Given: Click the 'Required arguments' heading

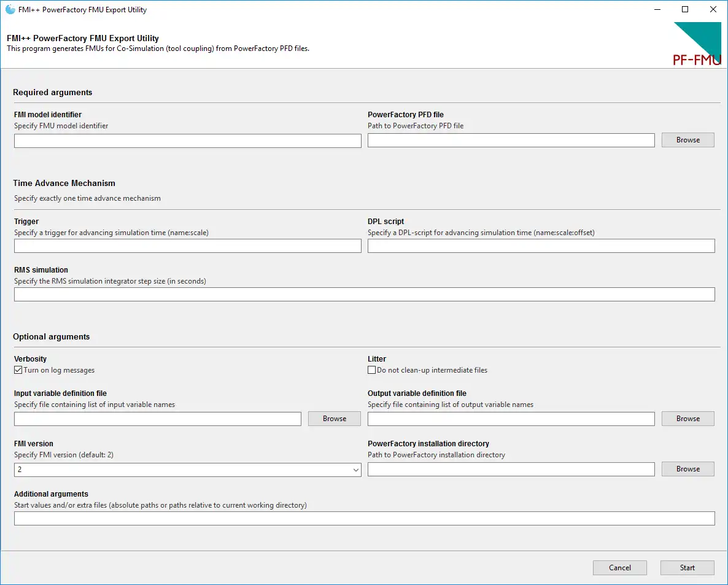Looking at the screenshot, I should 52,93.
